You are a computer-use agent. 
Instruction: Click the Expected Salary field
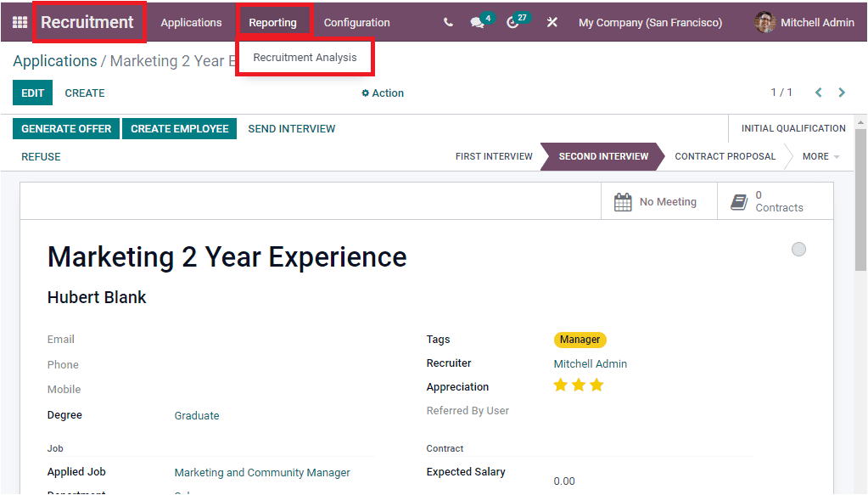[x=564, y=481]
